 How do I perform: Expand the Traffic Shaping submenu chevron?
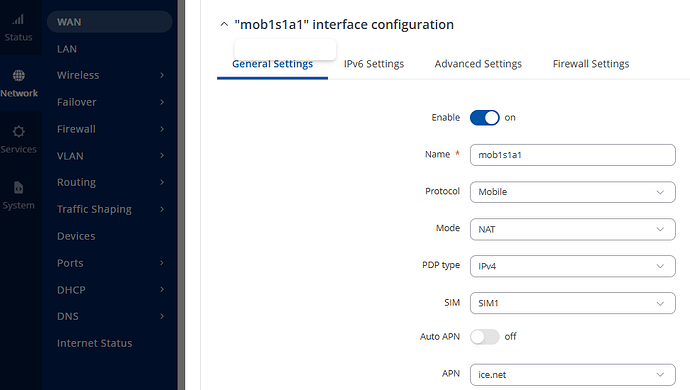click(162, 209)
